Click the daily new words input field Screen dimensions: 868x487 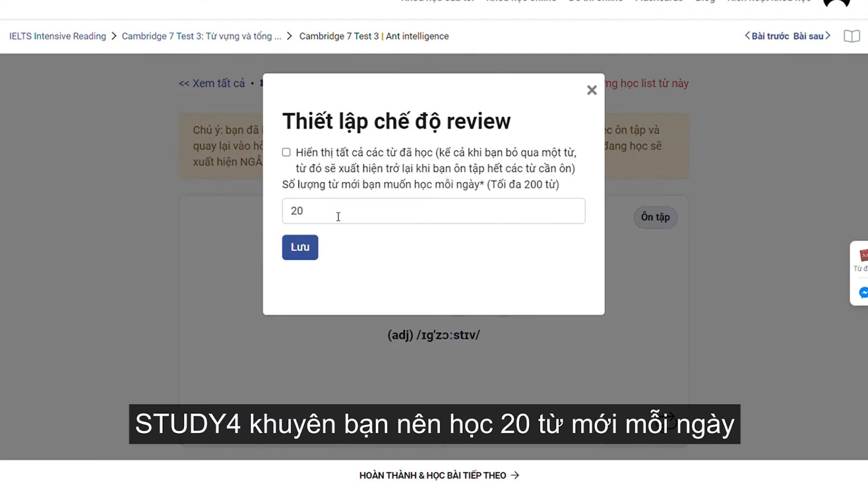click(x=433, y=211)
